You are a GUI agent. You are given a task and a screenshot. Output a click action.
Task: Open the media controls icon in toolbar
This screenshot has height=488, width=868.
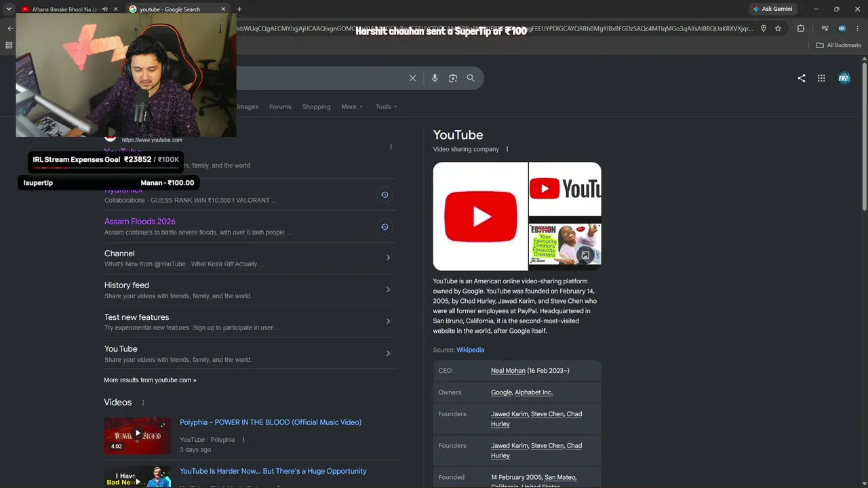825,28
